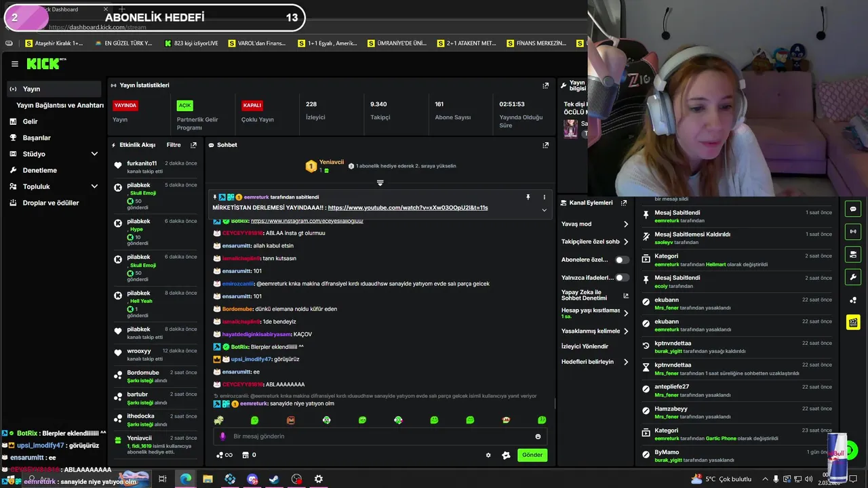This screenshot has width=868, height=488.
Task: Expand Hedefleri belirleyin option
Action: (595, 361)
